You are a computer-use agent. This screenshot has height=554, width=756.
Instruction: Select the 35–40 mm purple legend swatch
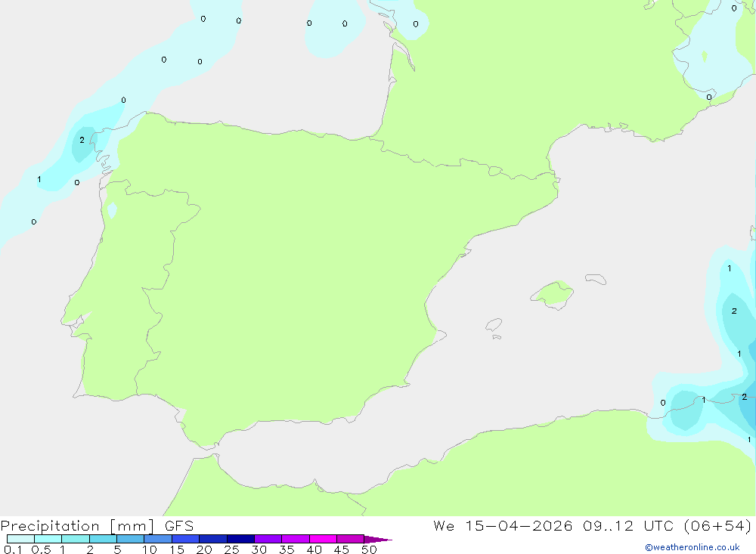pos(296,539)
